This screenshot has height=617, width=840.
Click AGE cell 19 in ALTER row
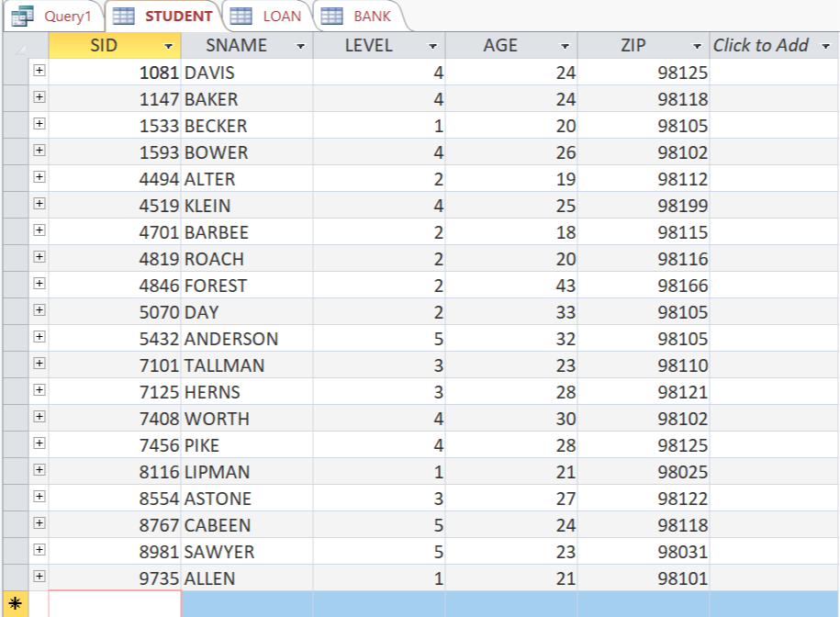pos(511,179)
